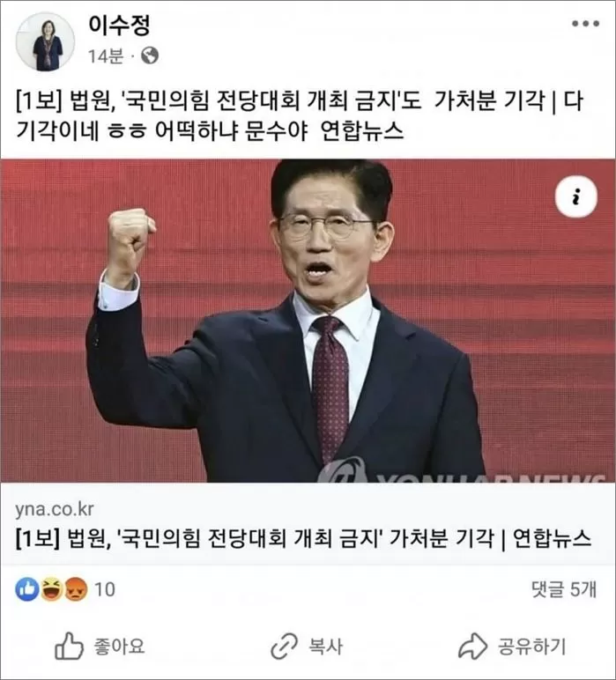Click the globe public-visibility icon
This screenshot has width=616, height=680.
point(150,55)
